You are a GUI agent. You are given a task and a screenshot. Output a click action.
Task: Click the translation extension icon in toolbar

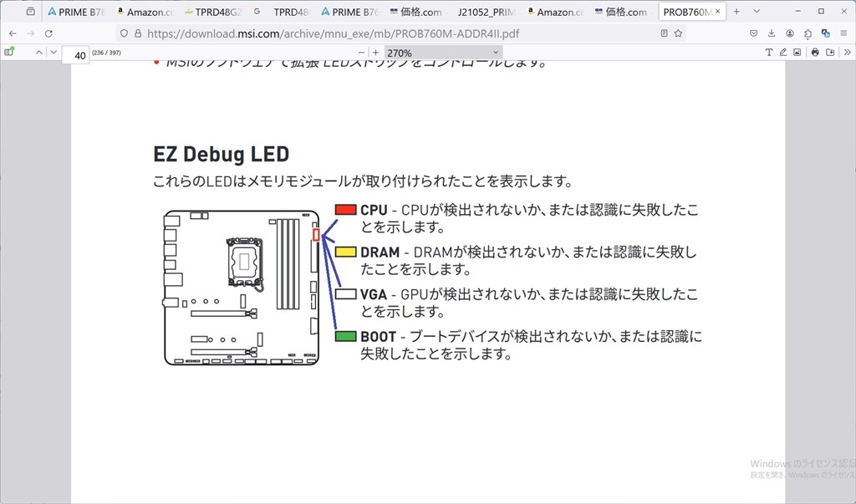pyautogui.click(x=825, y=33)
